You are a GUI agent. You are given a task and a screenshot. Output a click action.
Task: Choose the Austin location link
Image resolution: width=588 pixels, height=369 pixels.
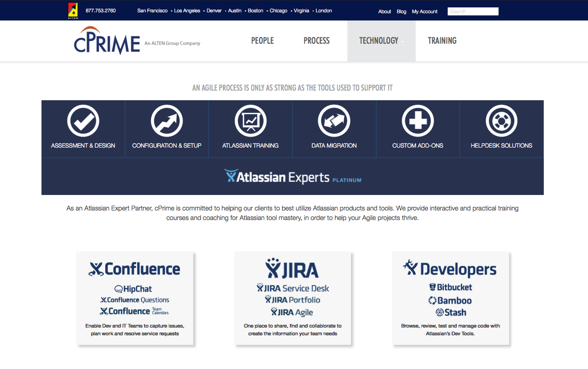[x=235, y=10]
